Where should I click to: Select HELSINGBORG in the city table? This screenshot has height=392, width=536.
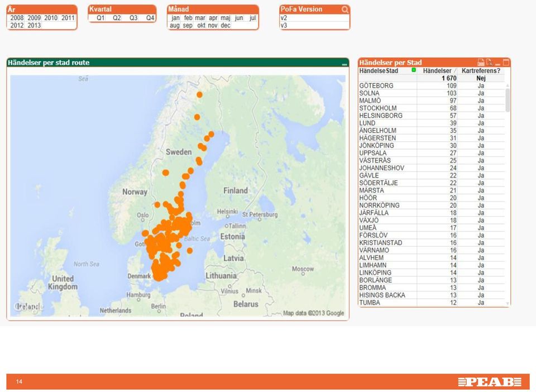coord(380,116)
